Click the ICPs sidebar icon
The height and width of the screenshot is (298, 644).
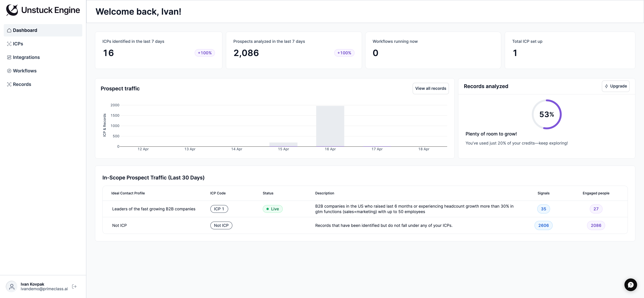pos(9,44)
